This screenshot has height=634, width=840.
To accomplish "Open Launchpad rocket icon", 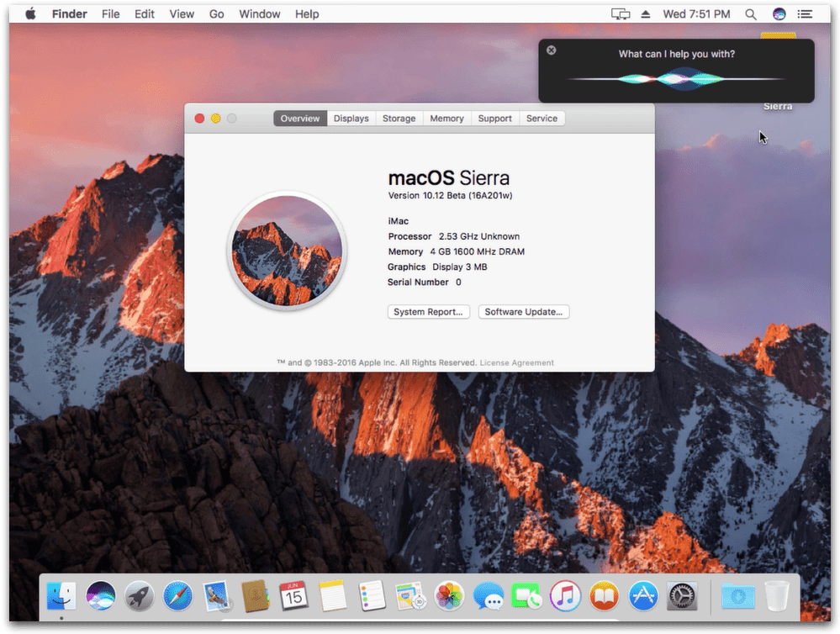I will pyautogui.click(x=140, y=596).
